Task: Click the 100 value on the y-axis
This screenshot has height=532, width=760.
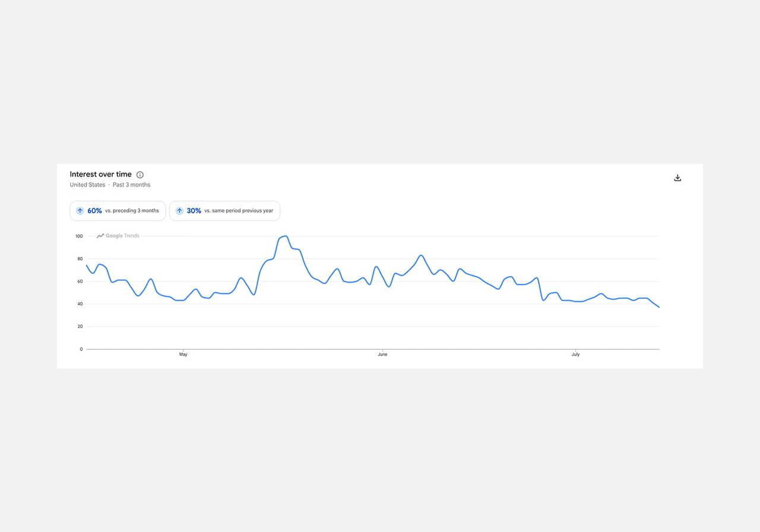Action: (x=79, y=236)
